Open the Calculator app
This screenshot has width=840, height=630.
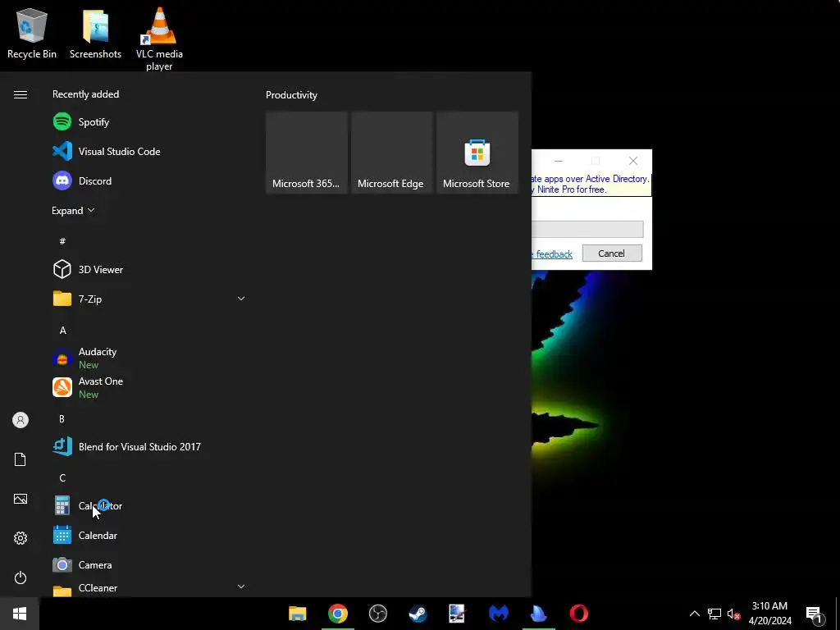click(148, 505)
